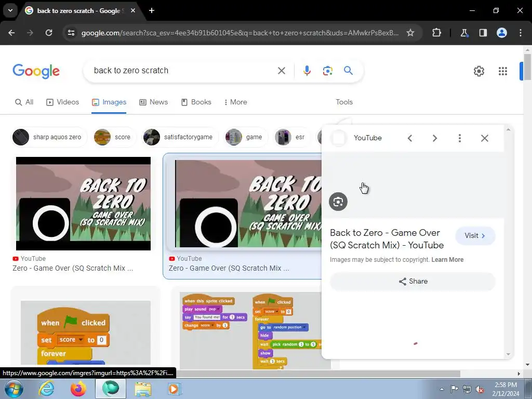
Task: Click the blue search magnifier icon
Action: (348, 71)
